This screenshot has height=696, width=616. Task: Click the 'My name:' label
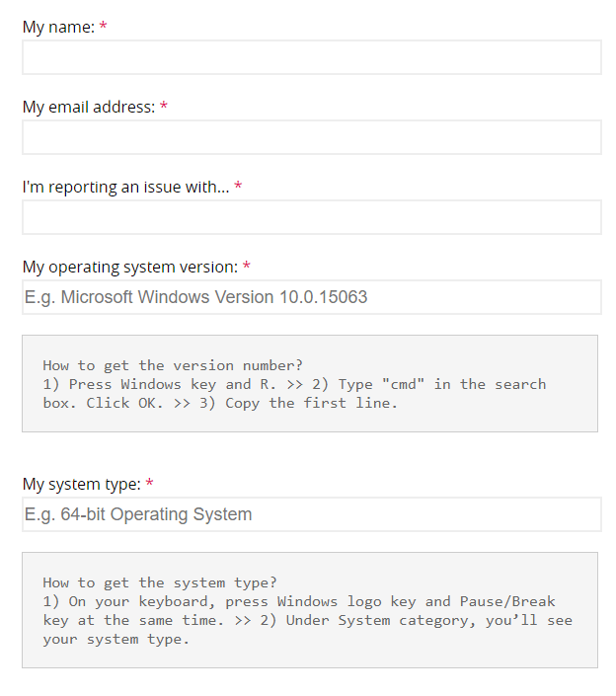[x=58, y=28]
